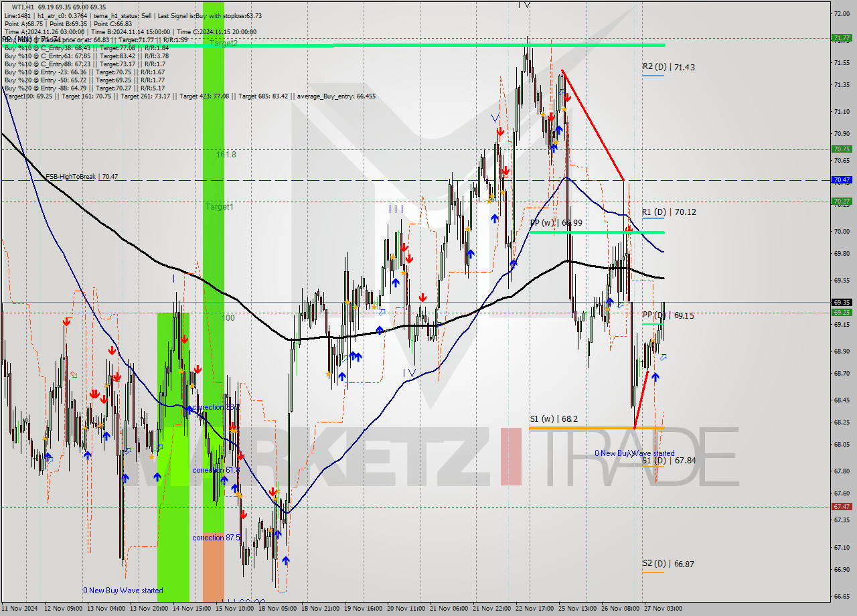Click the S2 (D) 66.87 support label

coord(668,564)
